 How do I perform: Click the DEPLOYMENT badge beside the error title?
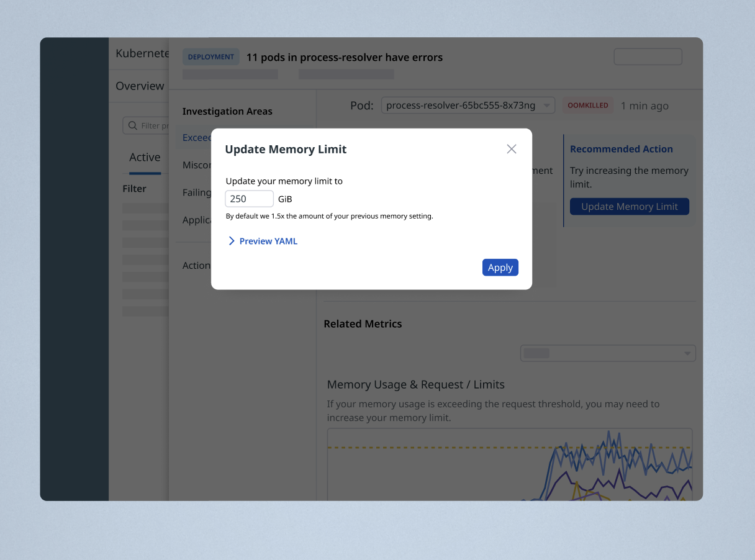[210, 56]
